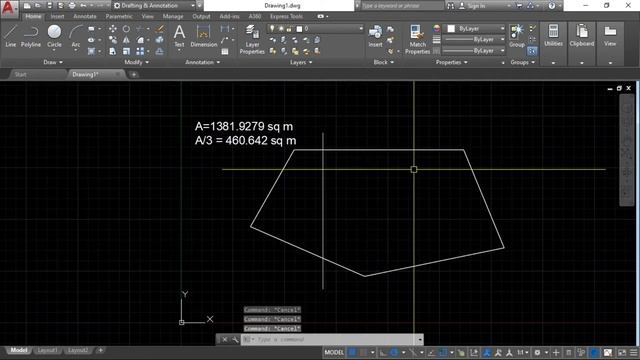This screenshot has height=360, width=640.
Task: Expand the Draw panel dropdown
Action: tap(53, 62)
